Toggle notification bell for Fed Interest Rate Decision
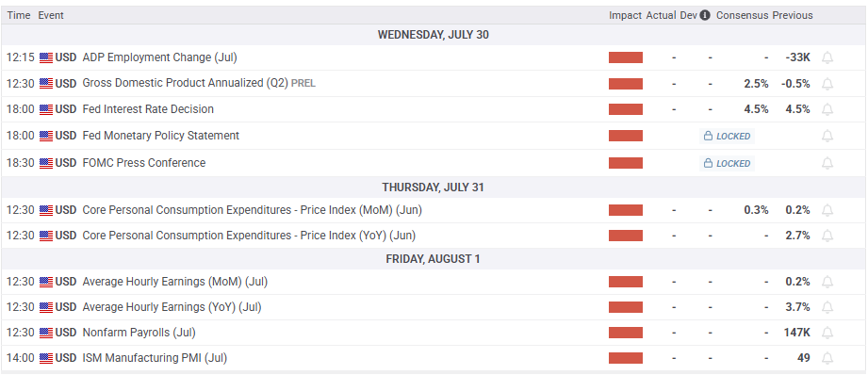868x375 pixels. coord(827,109)
